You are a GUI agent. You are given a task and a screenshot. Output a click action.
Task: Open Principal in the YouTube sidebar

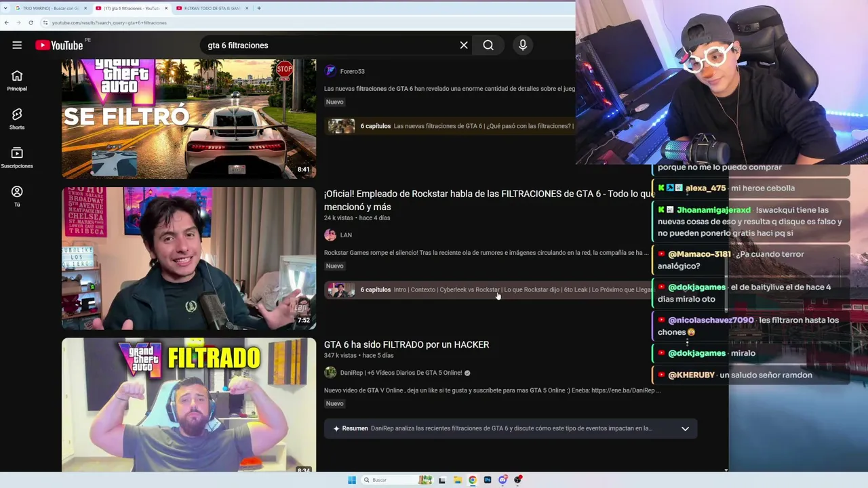(x=17, y=81)
